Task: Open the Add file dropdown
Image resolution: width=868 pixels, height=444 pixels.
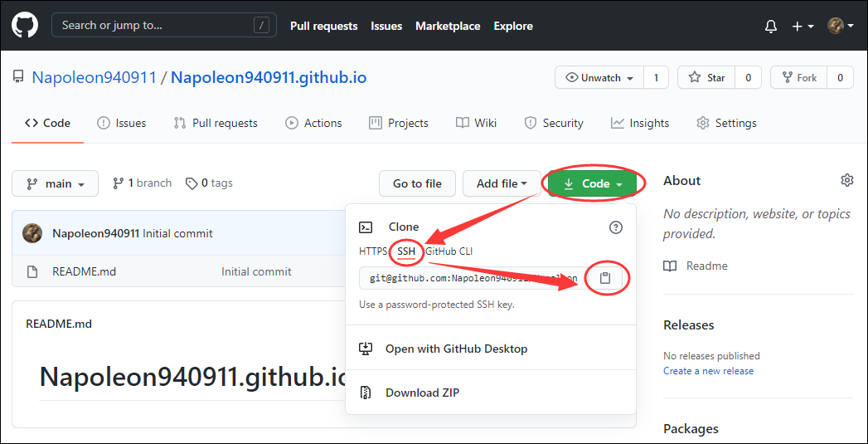Action: click(503, 183)
